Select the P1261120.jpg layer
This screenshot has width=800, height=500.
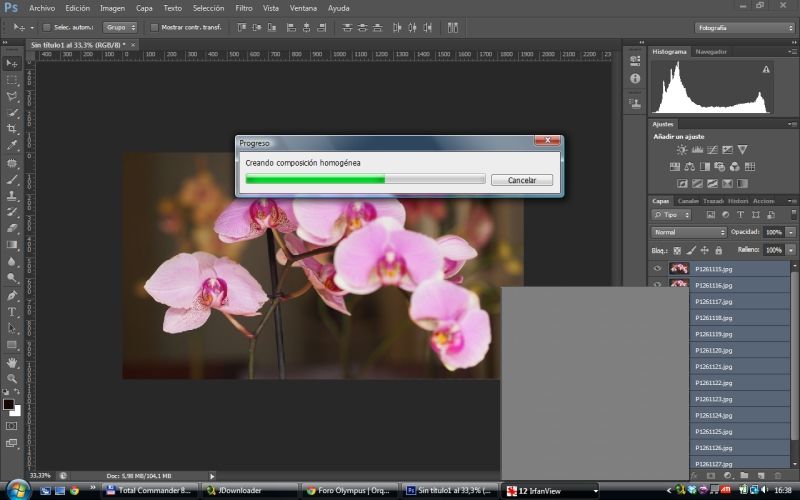pos(739,350)
